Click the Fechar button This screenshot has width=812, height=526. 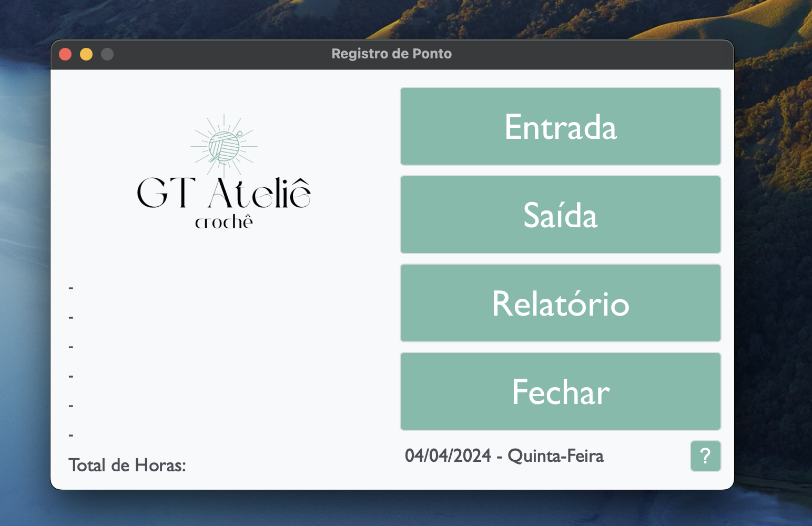tap(560, 391)
